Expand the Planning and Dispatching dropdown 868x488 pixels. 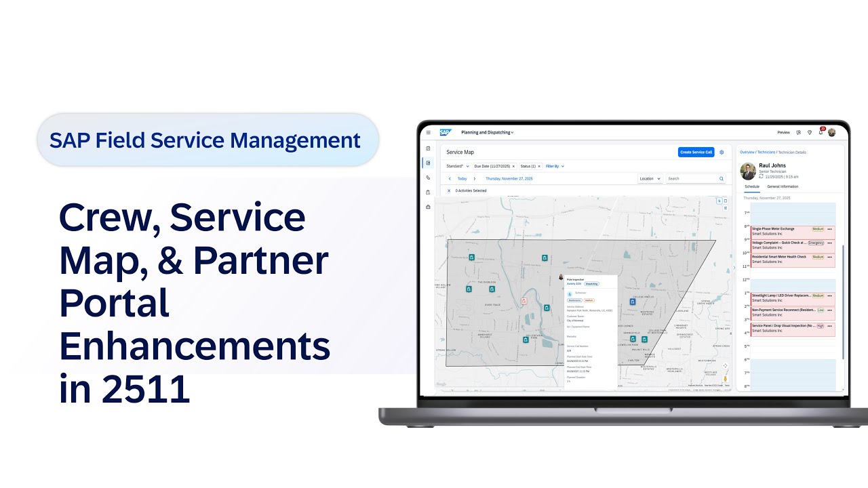488,133
